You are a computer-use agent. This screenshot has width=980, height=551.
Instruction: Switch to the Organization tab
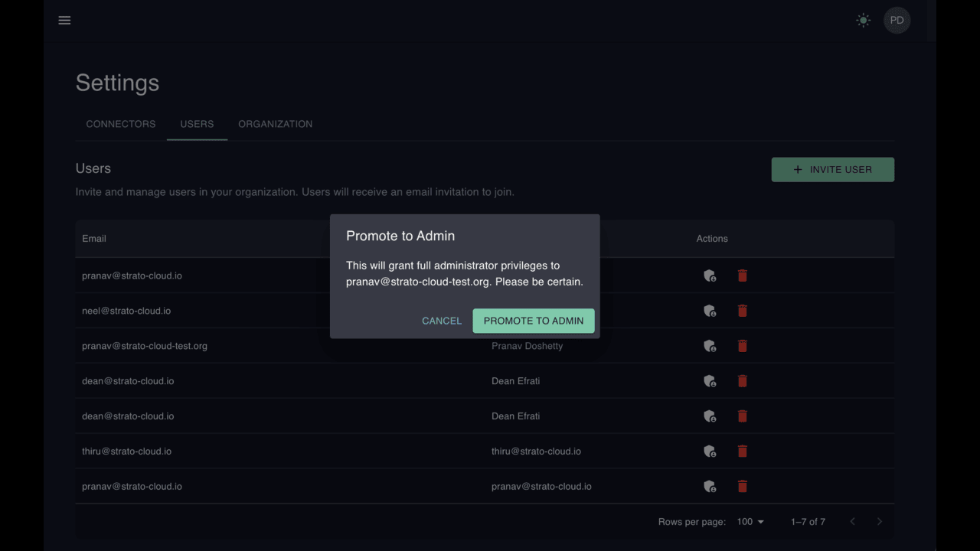[275, 124]
